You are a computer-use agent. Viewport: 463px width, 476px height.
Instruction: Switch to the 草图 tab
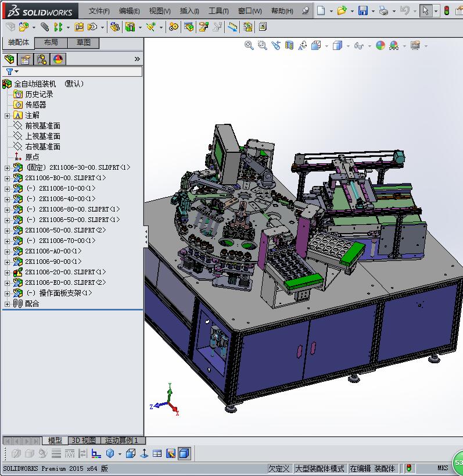tap(84, 42)
